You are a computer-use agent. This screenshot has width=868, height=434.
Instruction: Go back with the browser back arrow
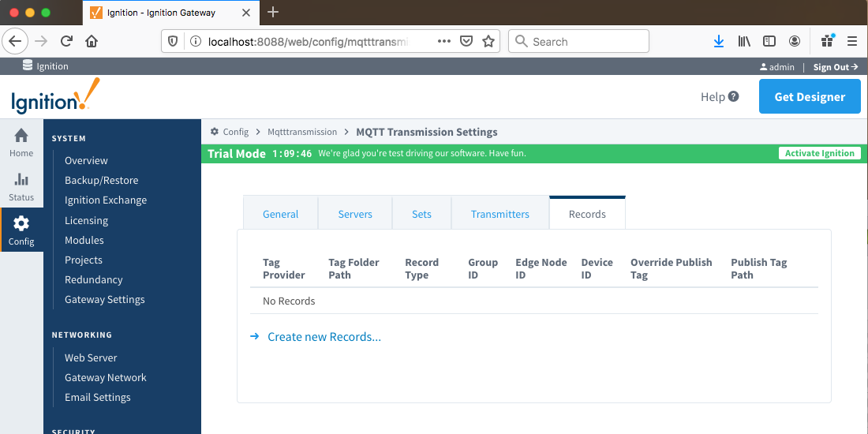coord(15,41)
